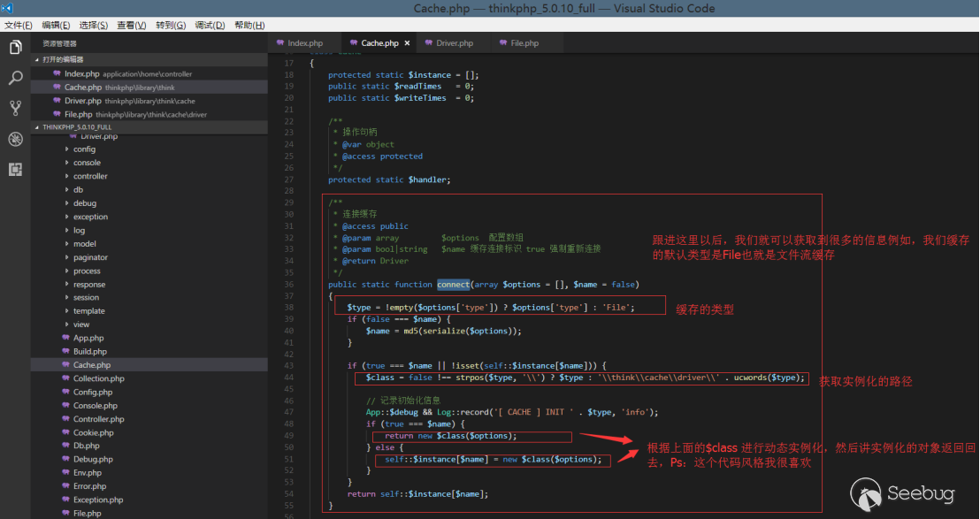Open the Extensions view in the activity bar
The width and height of the screenshot is (980, 519).
click(16, 169)
